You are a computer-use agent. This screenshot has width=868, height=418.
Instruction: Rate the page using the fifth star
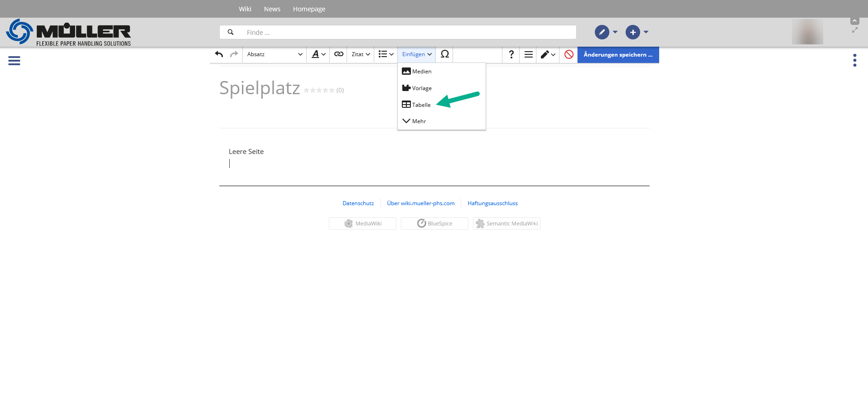332,90
